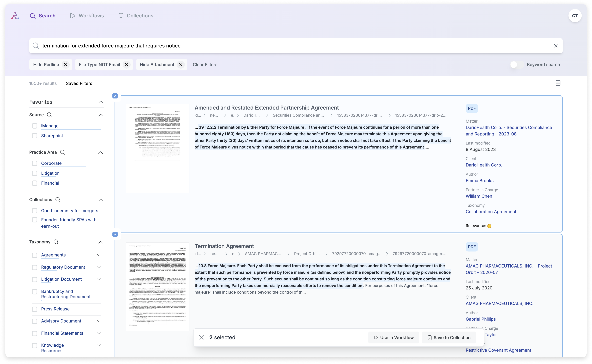This screenshot has width=592, height=364.
Task: Click Securities Compliance breadcrumb segment
Action: pos(298,115)
